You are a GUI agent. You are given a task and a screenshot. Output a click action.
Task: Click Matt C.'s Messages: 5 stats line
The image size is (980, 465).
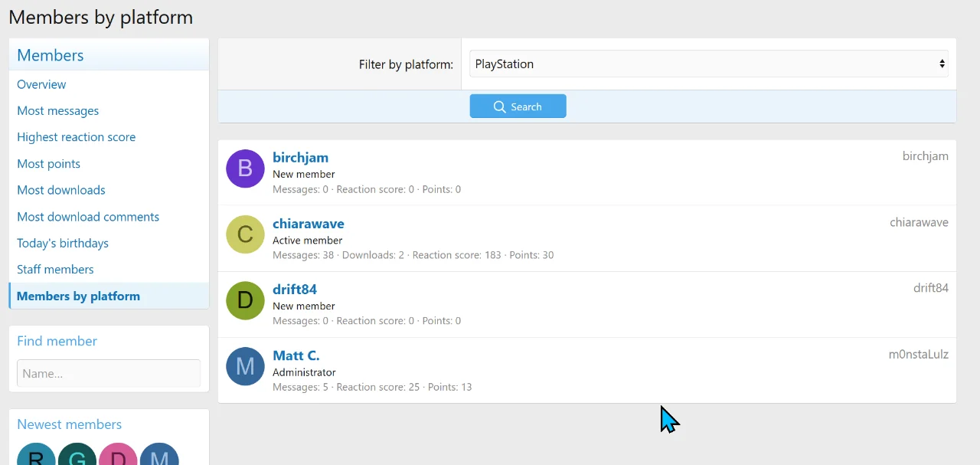pos(372,387)
